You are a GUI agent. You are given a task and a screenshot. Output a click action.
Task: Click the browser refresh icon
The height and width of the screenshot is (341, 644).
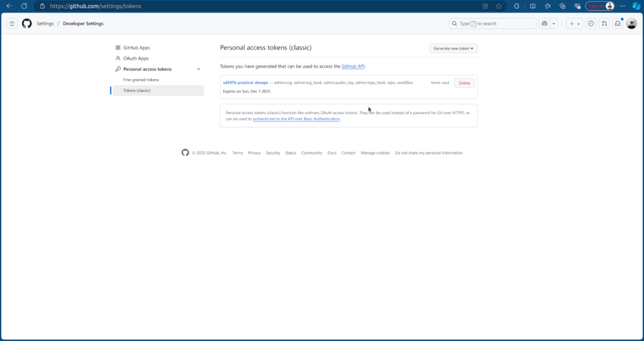pos(24,6)
